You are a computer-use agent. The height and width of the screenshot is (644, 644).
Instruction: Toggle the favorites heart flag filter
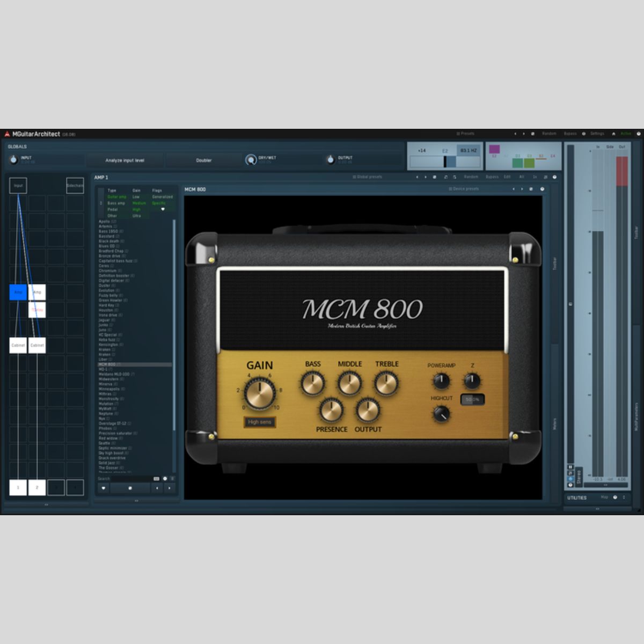click(163, 209)
